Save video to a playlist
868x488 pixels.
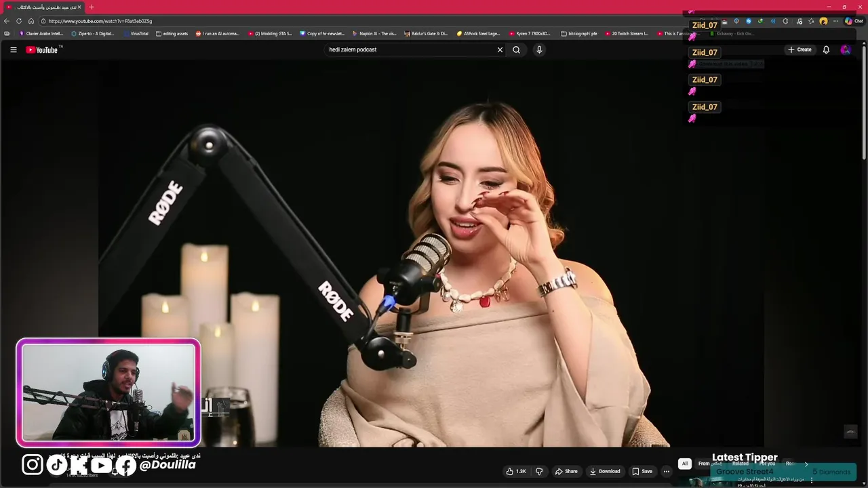642,471
